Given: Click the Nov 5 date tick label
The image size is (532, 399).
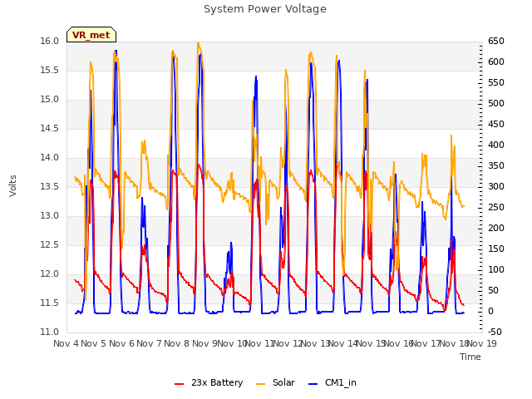Looking at the screenshot, I should [94, 343].
